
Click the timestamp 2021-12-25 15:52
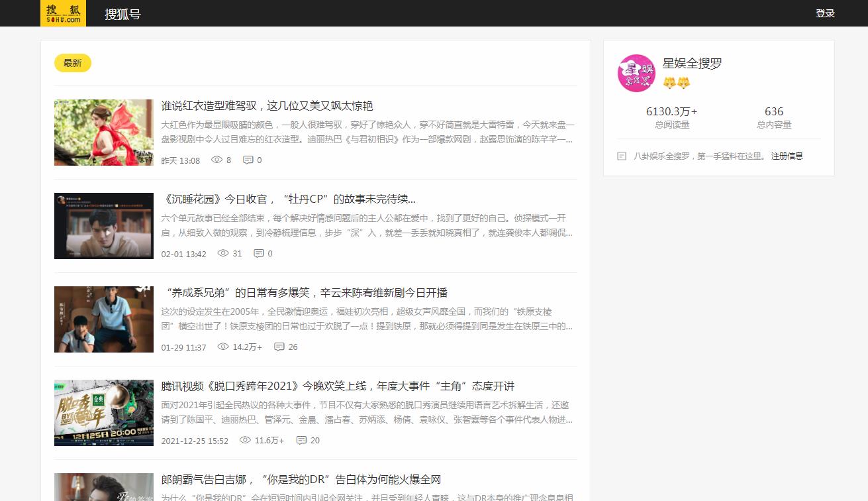point(195,441)
